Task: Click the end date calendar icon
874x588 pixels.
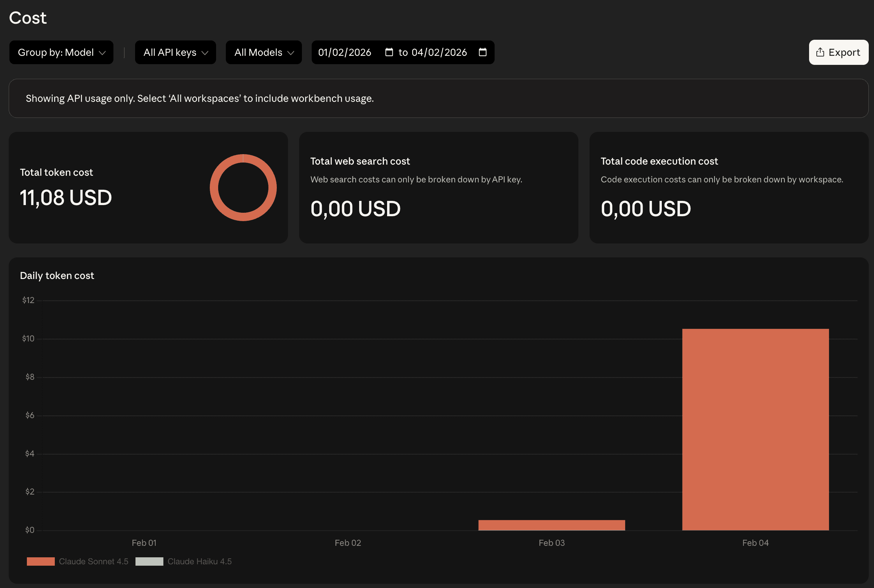Action: click(483, 52)
